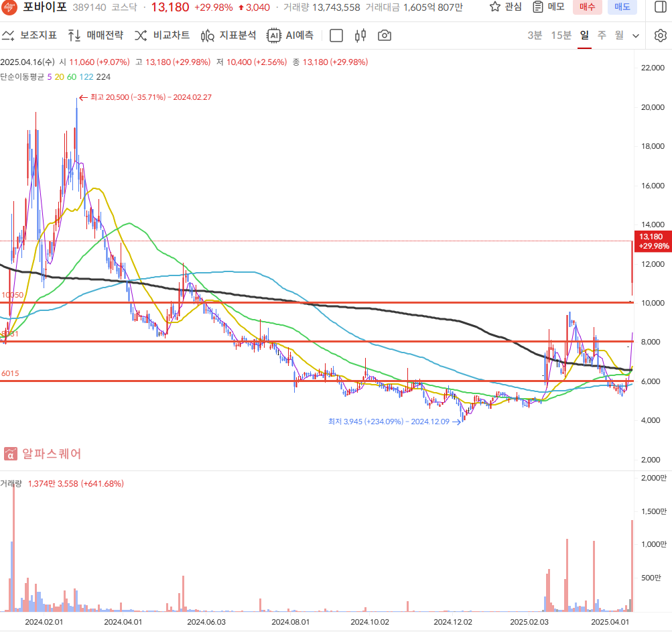Click the 10050 horizontal line label
This screenshot has width=672, height=632.
(x=13, y=295)
